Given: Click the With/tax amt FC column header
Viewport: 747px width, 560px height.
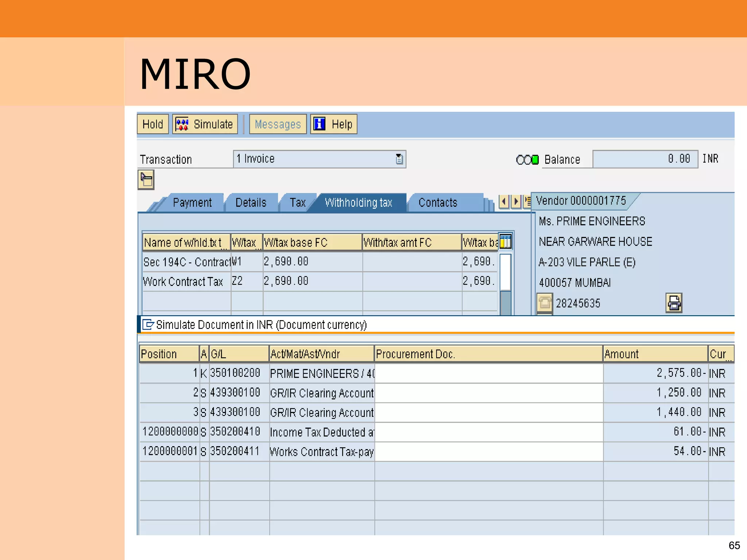Looking at the screenshot, I should tap(412, 242).
